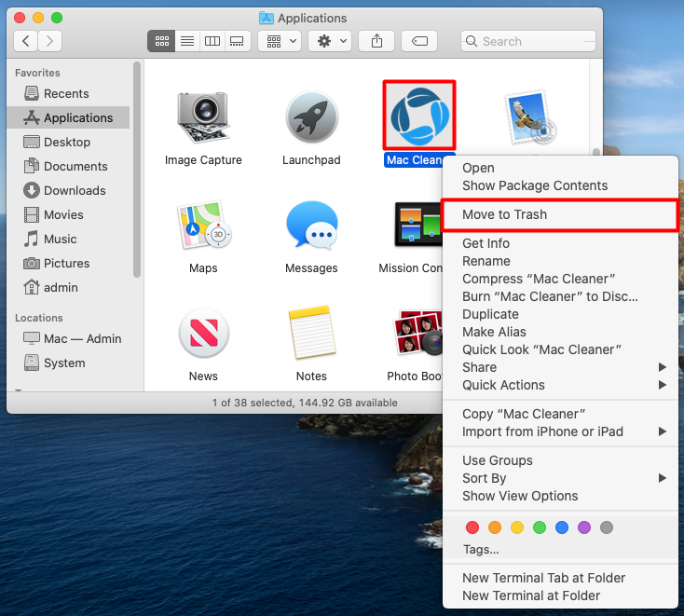This screenshot has width=684, height=616.
Task: Open the group-by arrangement dropdown
Action: (x=280, y=41)
